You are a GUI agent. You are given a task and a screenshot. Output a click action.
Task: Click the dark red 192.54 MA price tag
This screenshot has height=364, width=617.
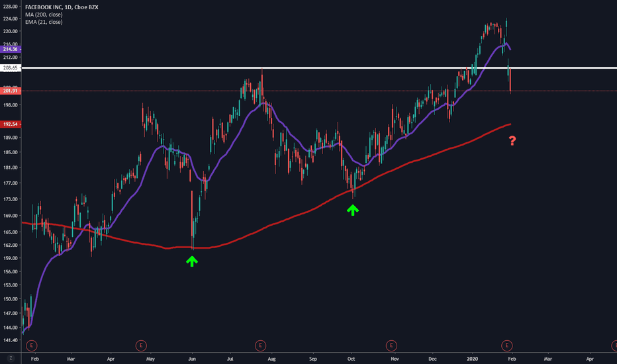(11, 124)
